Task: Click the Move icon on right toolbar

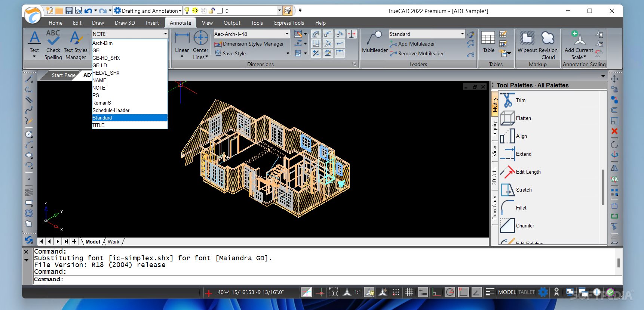Action: click(x=614, y=79)
